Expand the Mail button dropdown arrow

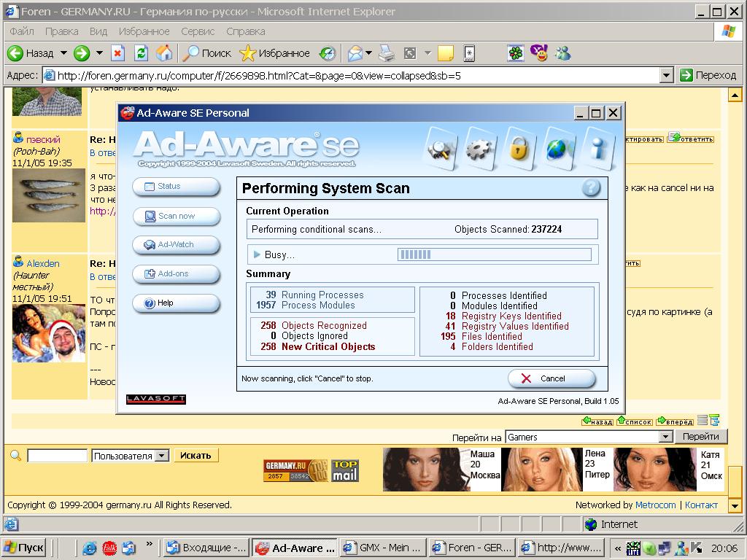point(368,52)
